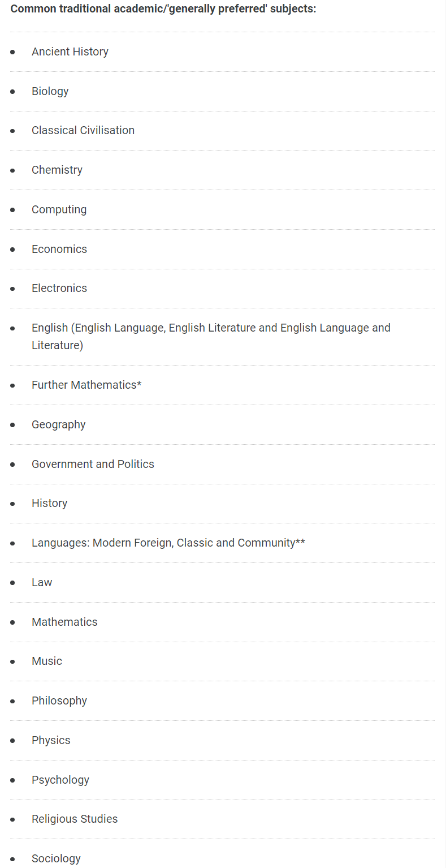Click the Religious Studies item

75,819
